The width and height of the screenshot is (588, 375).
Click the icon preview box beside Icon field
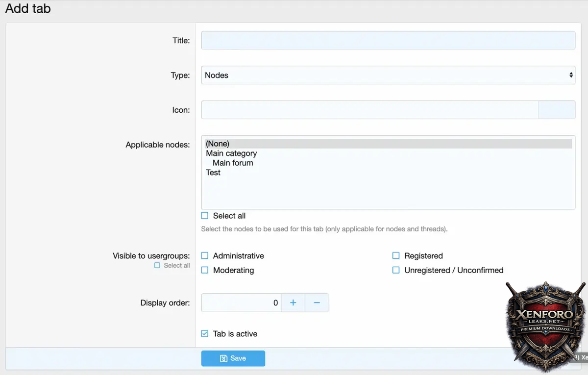(x=557, y=110)
